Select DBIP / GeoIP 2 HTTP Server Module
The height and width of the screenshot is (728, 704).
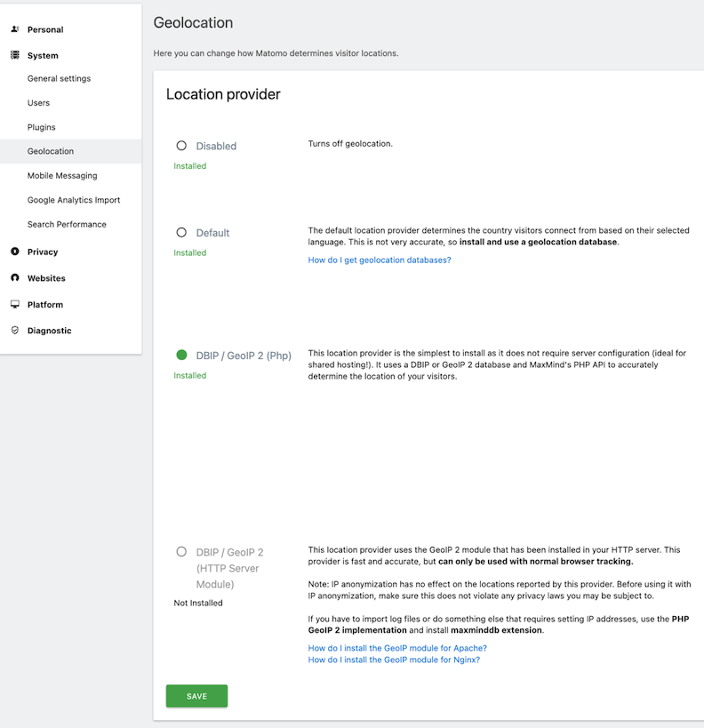pyautogui.click(x=180, y=551)
